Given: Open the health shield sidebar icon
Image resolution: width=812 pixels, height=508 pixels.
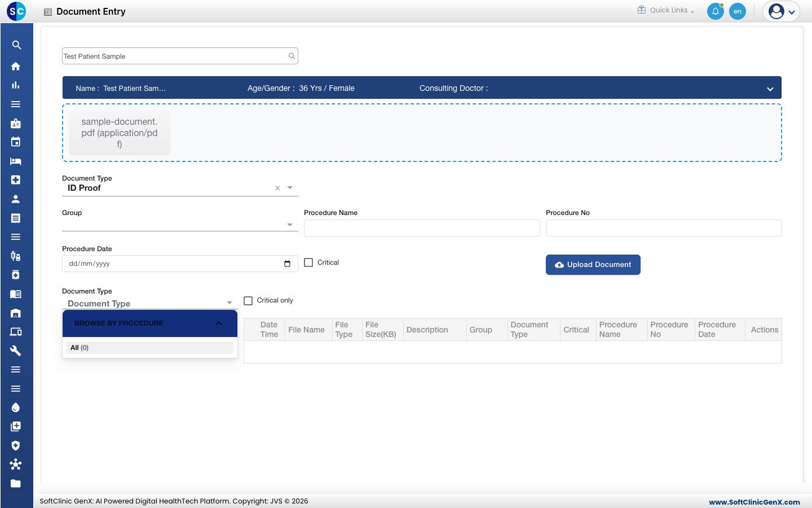Looking at the screenshot, I should (x=16, y=445).
